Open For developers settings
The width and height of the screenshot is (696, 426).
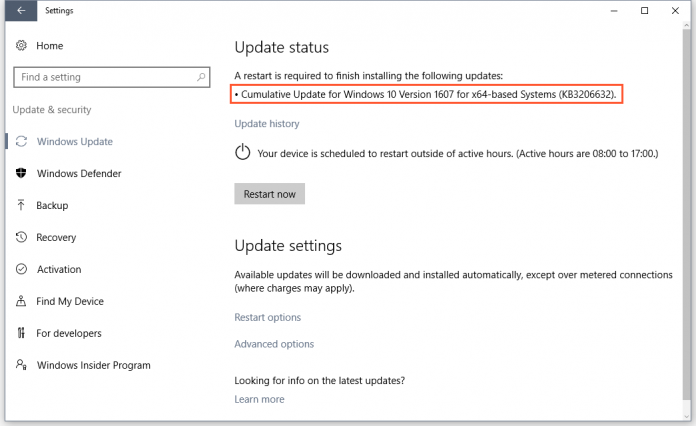[x=69, y=333]
